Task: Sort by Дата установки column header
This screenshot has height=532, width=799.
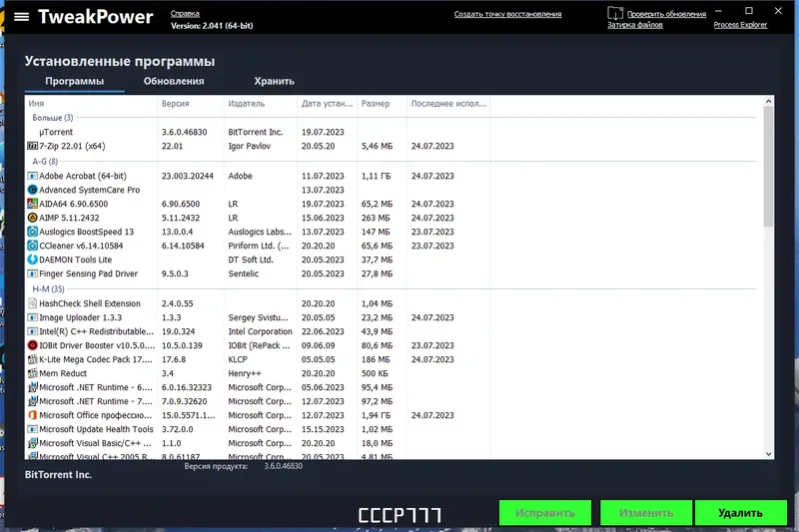Action: pyautogui.click(x=328, y=104)
